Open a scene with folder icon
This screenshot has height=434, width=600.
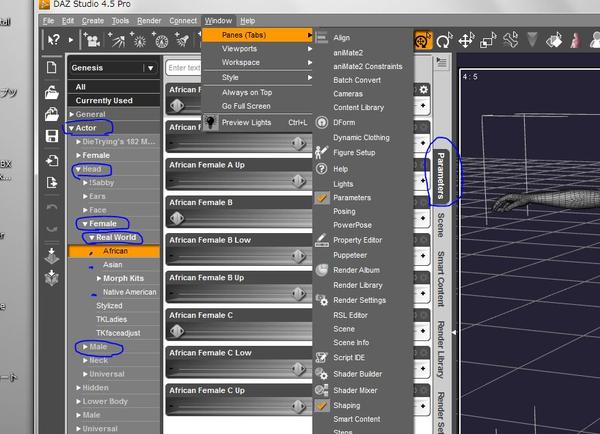click(x=52, y=91)
